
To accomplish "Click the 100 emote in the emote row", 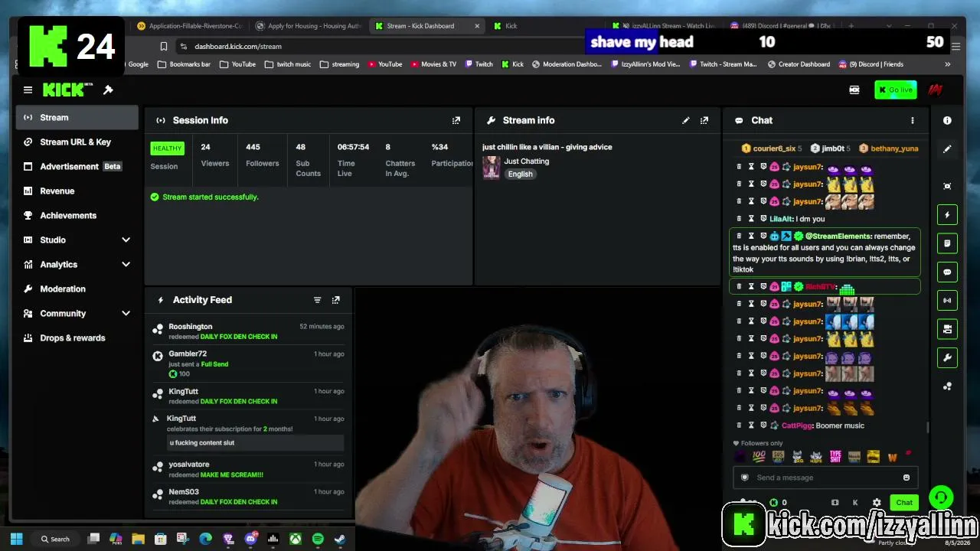I will coord(759,457).
